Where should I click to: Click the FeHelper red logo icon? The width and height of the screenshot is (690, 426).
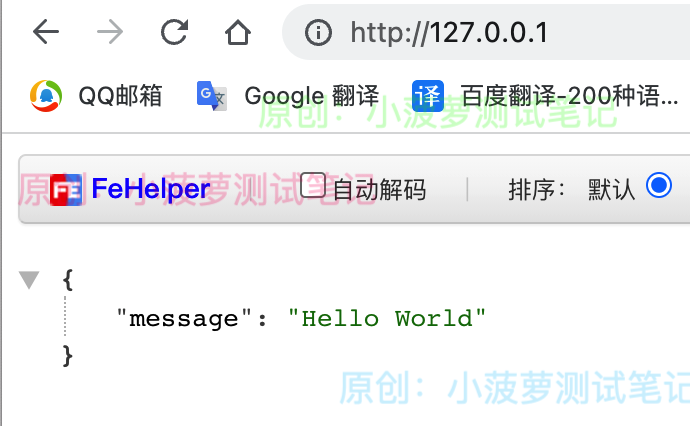pos(66,190)
